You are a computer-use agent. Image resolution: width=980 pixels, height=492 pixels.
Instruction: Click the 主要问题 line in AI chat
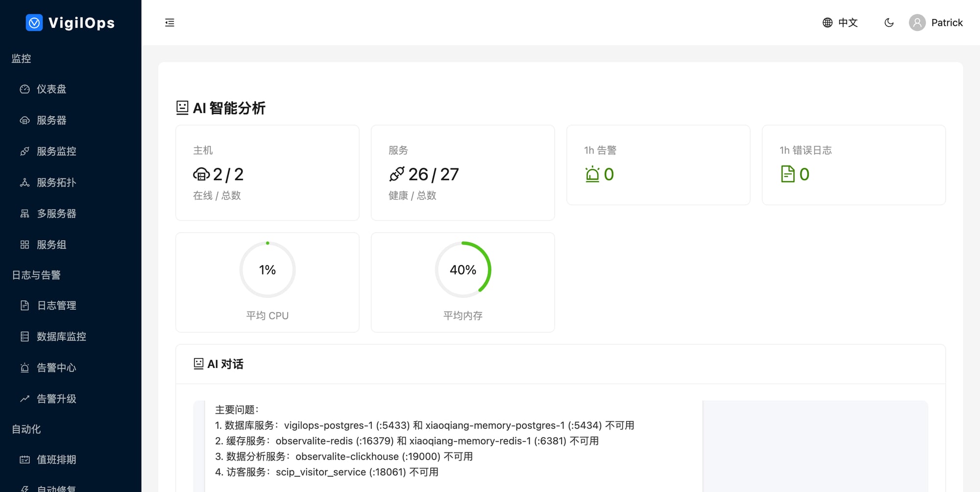(237, 410)
